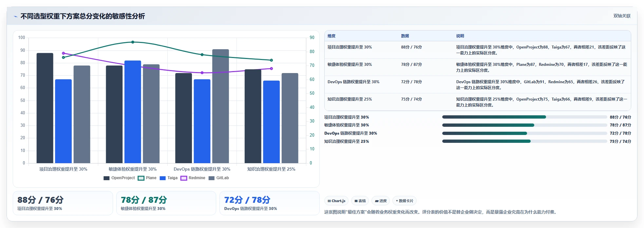Viewport: 644px width, 228px height.
Task: Click the 项目治理权重提升至 30% progress bar
Action: (524, 117)
